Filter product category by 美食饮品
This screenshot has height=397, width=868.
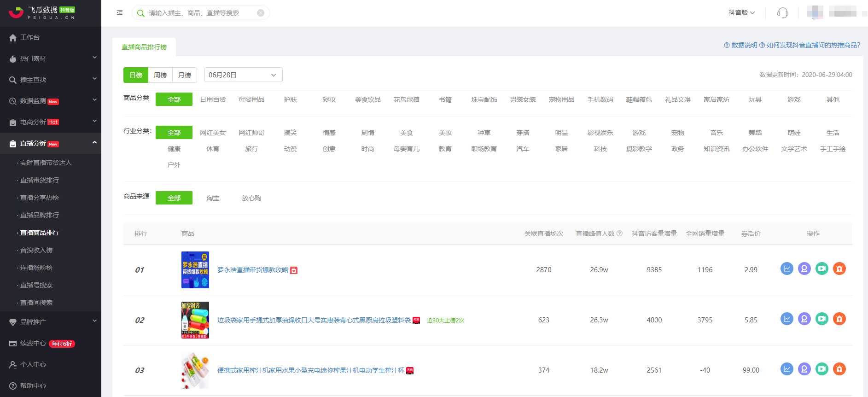(367, 99)
